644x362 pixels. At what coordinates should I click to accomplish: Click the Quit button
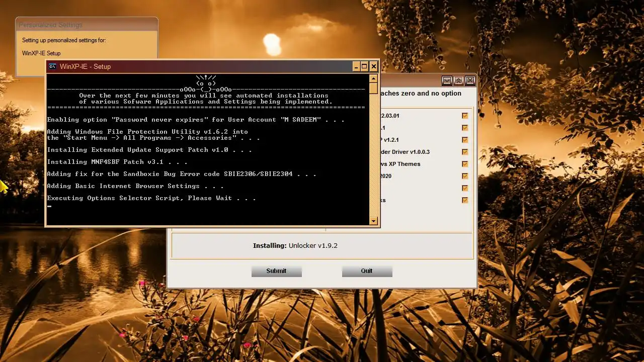click(367, 271)
